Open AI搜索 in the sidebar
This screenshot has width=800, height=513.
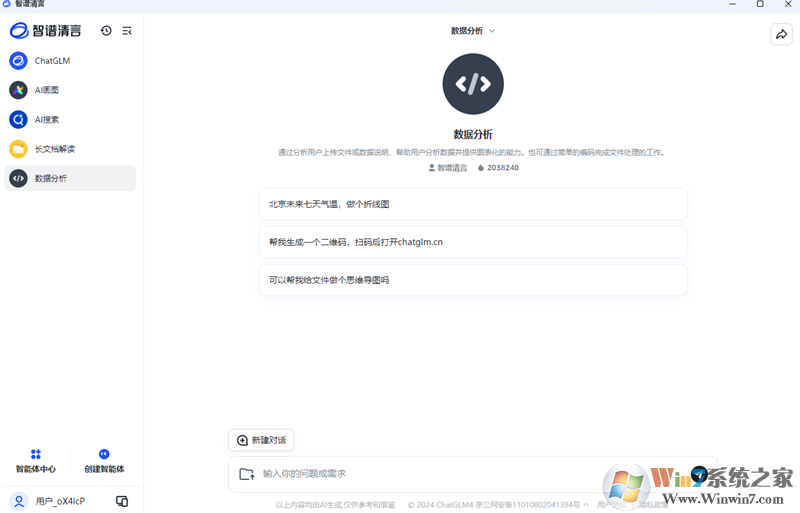pyautogui.click(x=70, y=120)
